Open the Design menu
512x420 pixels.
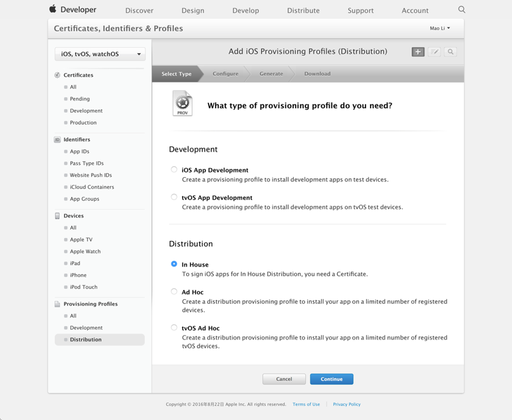(x=193, y=10)
